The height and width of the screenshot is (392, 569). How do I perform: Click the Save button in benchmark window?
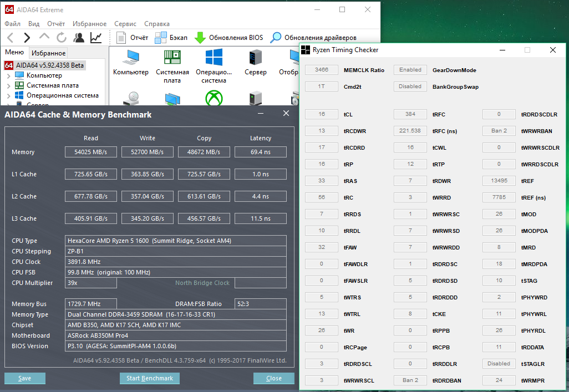click(x=25, y=378)
